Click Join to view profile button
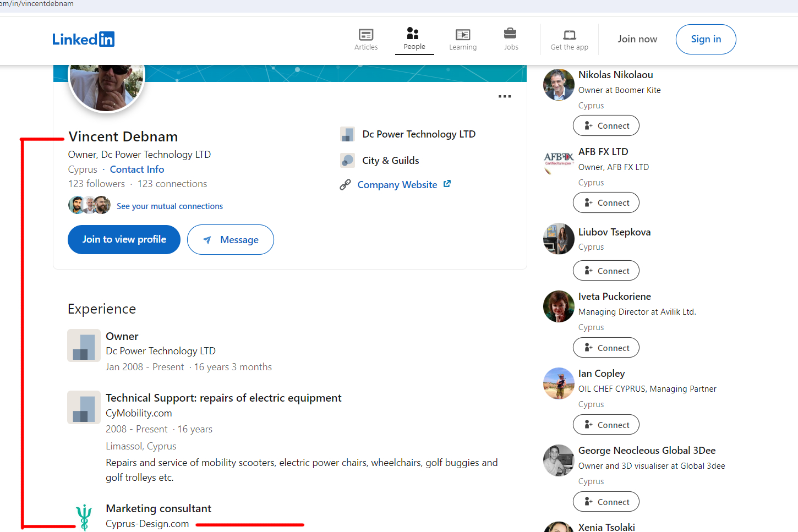798x532 pixels. pyautogui.click(x=124, y=239)
